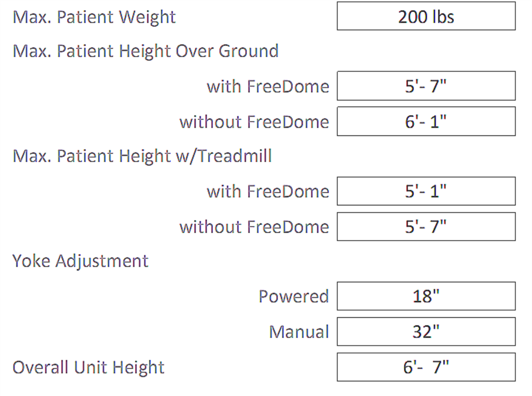The height and width of the screenshot is (396, 532).
Task: Click the with FreeDome label under w/Treadmill
Action: pos(268,191)
